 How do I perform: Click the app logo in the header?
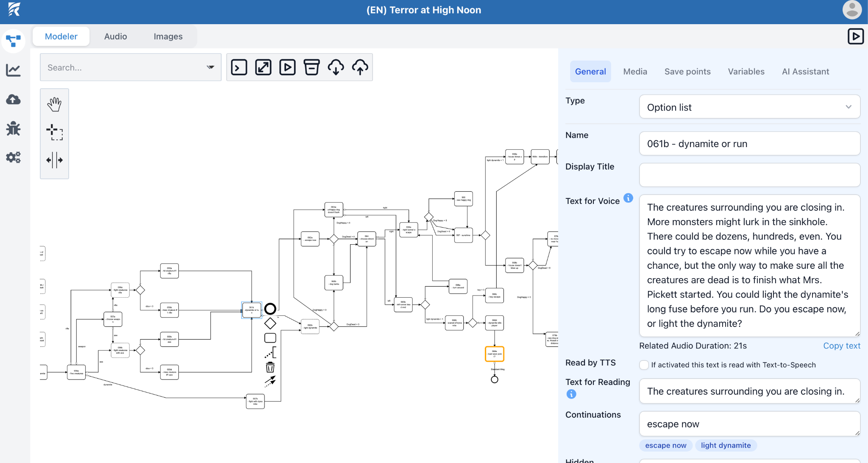point(14,9)
